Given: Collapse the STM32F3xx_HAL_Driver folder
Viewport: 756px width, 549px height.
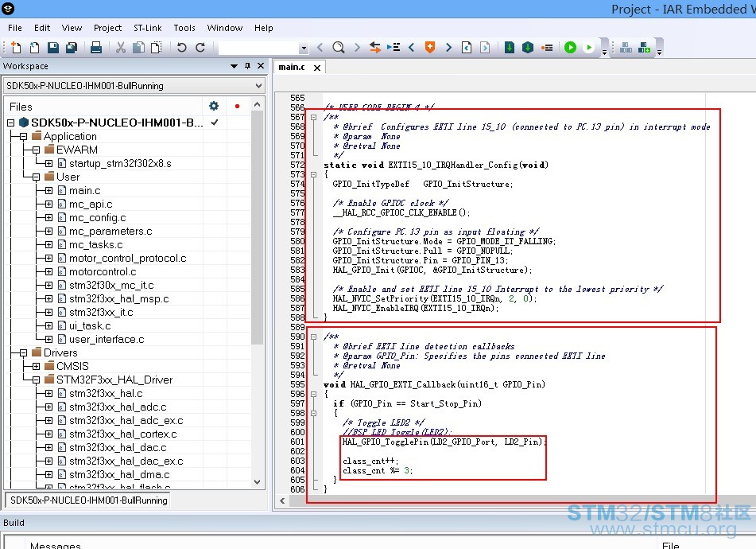Looking at the screenshot, I should (x=36, y=380).
